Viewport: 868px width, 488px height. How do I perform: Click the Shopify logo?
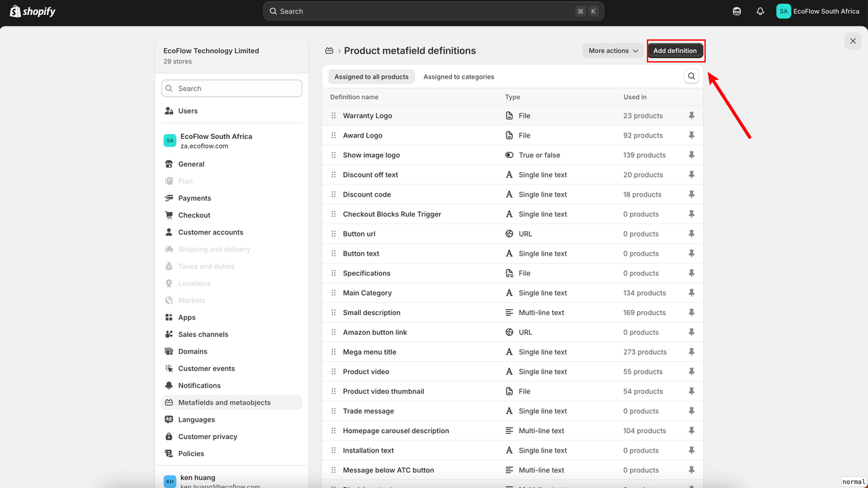click(x=33, y=12)
